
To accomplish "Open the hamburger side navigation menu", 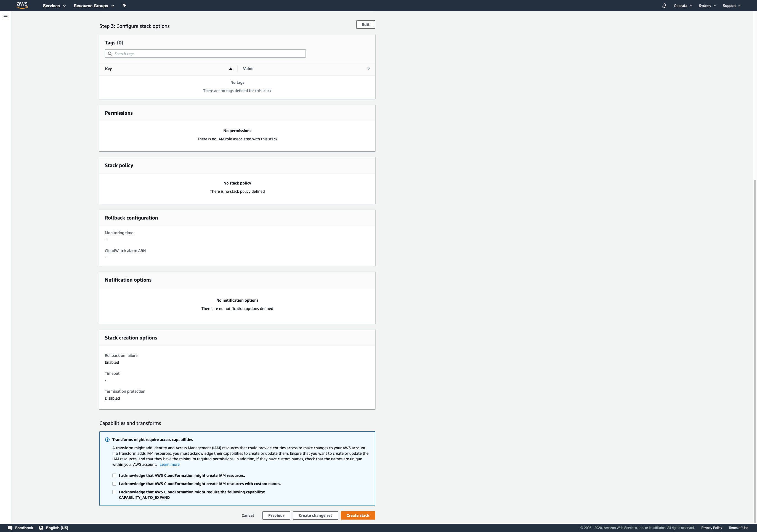I will 6,17.
